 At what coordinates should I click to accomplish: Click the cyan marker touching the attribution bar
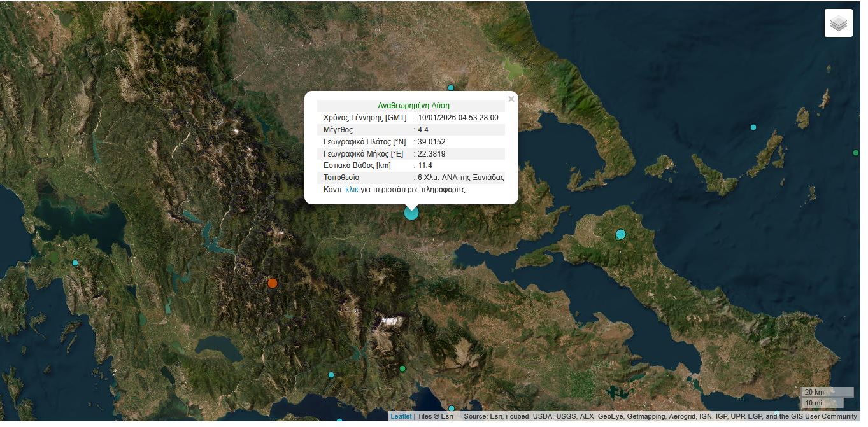[452, 409]
